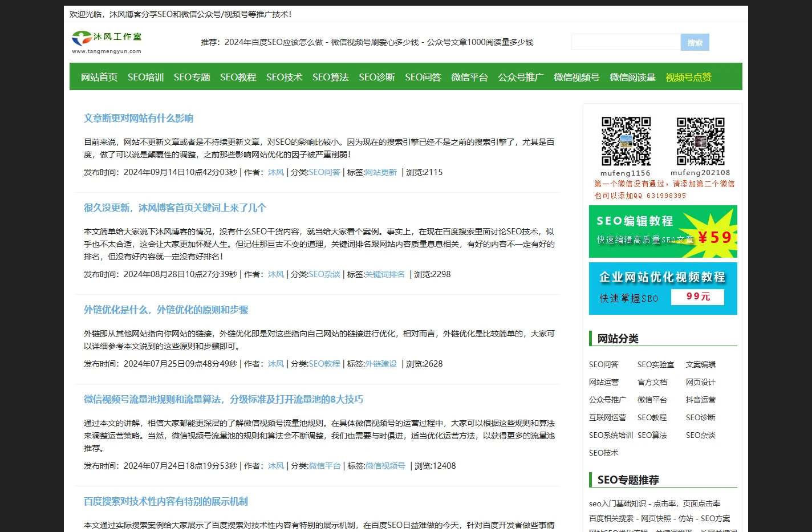Open sidebar category 网页设计

click(x=701, y=382)
